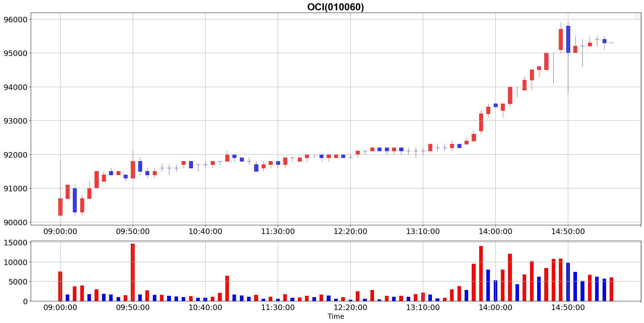Click the 15000 volume axis label
This screenshot has height=323, width=644.
[x=15, y=243]
